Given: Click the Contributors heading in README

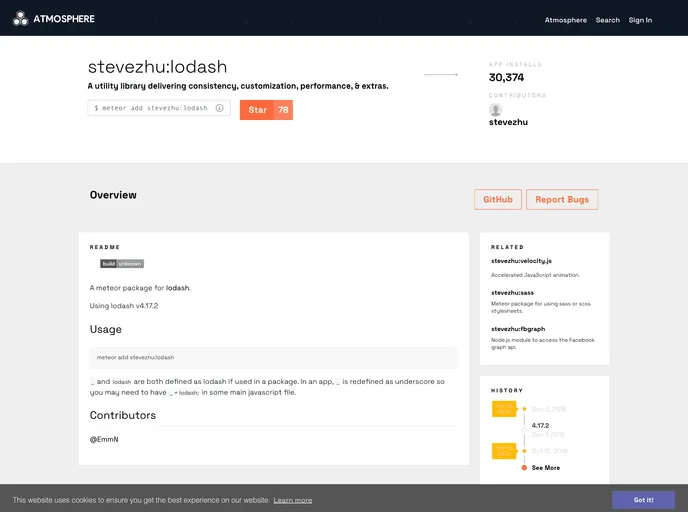Looking at the screenshot, I should pos(123,415).
